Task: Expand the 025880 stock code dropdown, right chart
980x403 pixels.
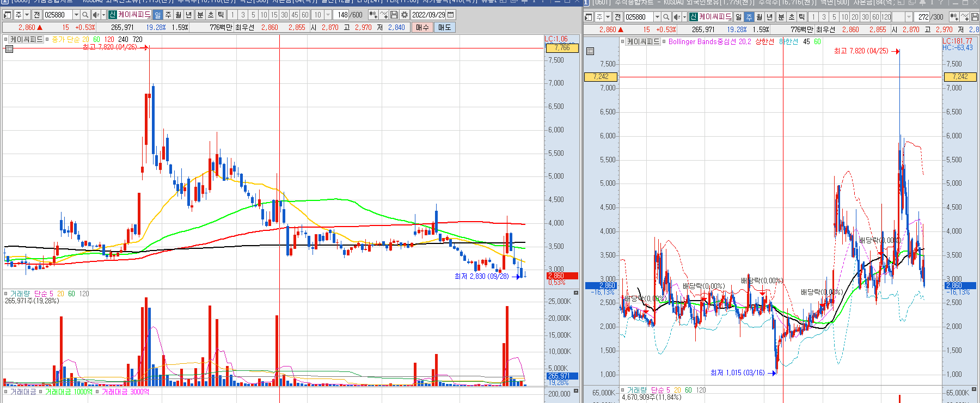Action: tap(658, 17)
